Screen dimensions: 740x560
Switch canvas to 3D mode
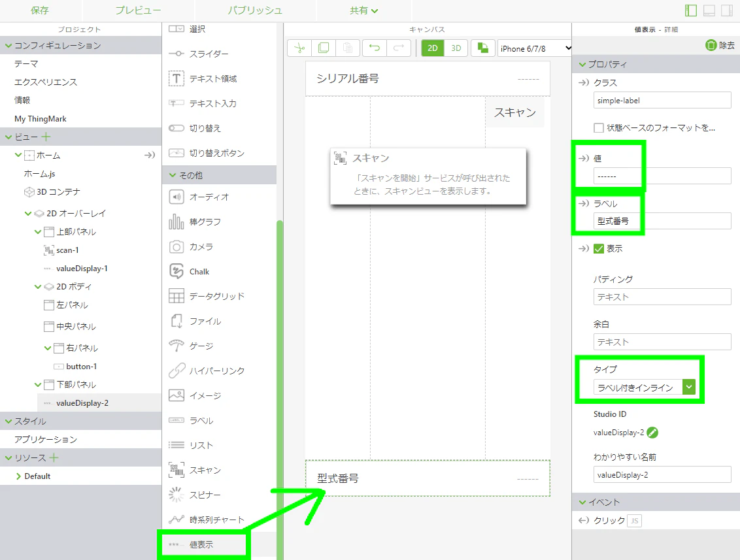[456, 48]
